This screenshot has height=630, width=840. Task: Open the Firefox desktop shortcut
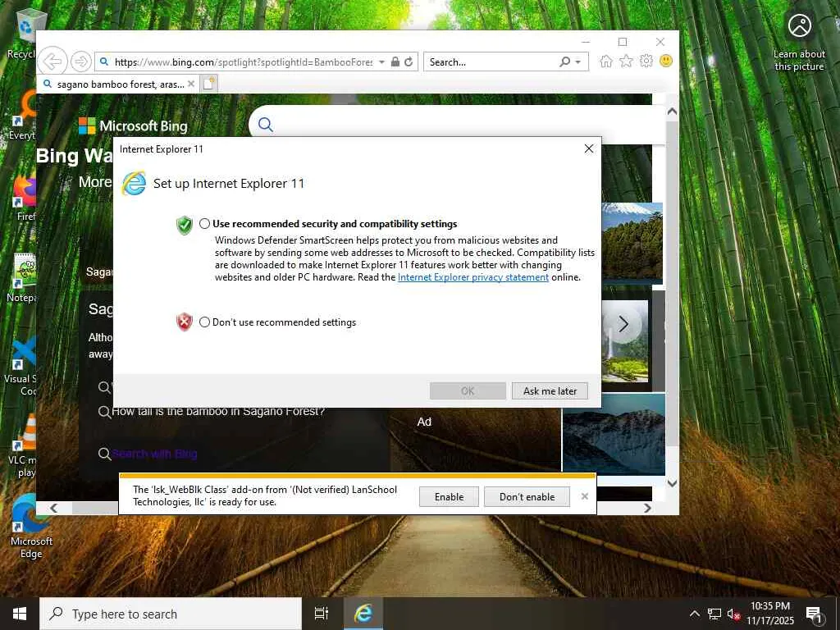(24, 199)
